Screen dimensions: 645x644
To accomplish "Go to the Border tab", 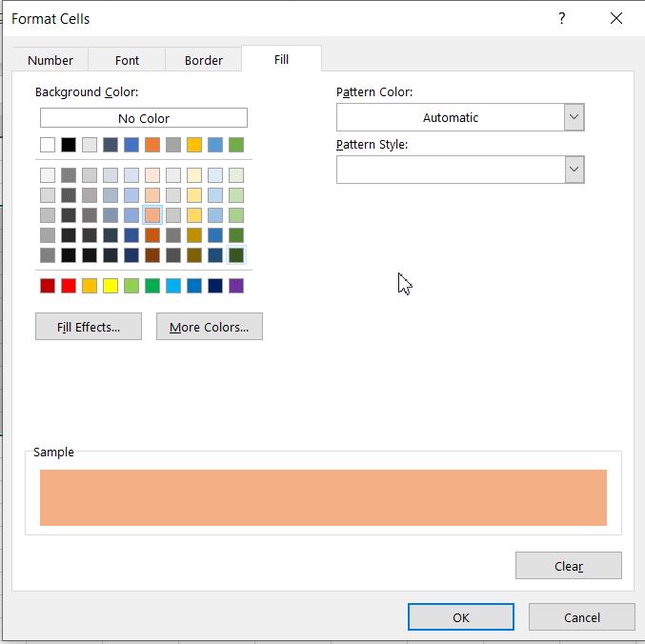I will pyautogui.click(x=204, y=60).
